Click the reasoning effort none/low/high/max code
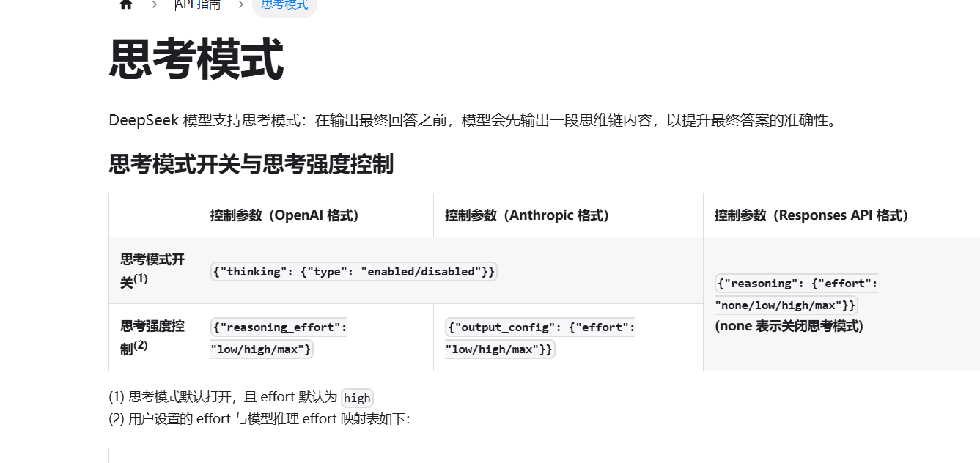 (796, 294)
